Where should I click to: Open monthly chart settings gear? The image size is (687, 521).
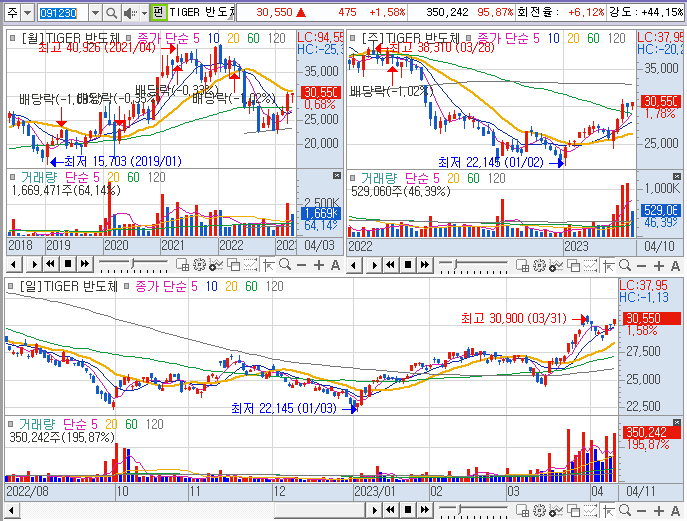[x=199, y=265]
